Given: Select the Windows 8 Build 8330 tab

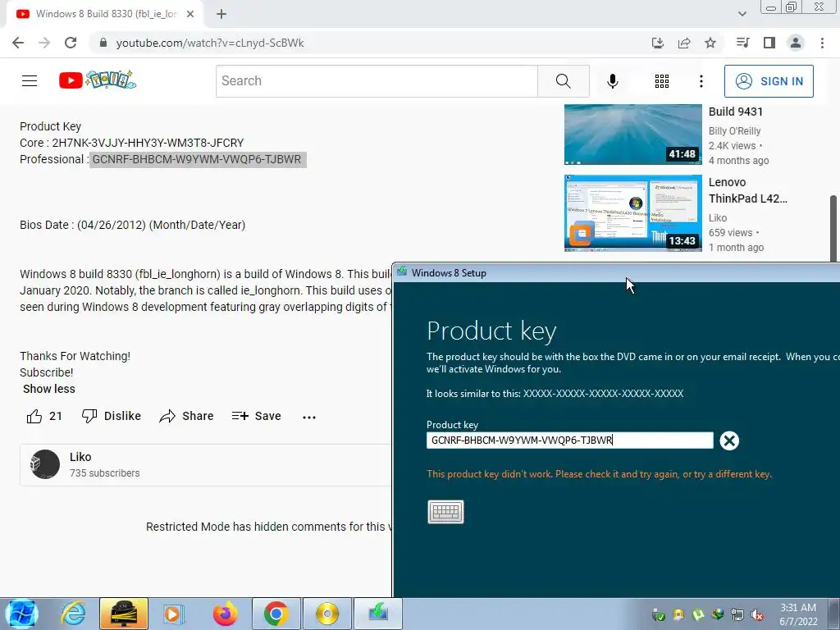Looking at the screenshot, I should (x=105, y=14).
